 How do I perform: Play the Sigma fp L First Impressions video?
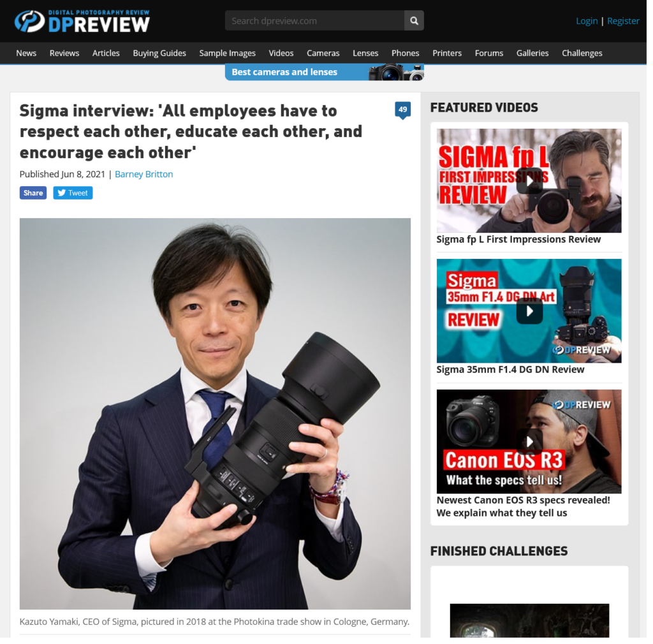pos(529,180)
